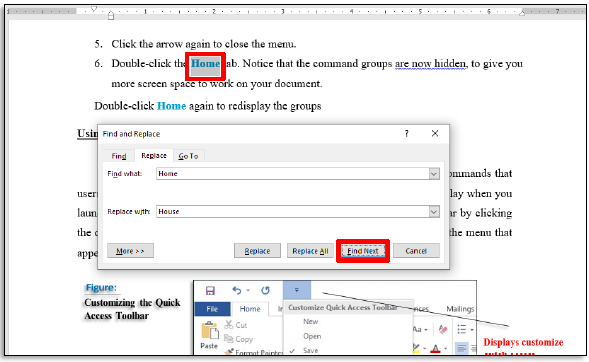This screenshot has width=589, height=362.
Task: Click the Undo arrow icon in the figure
Action: click(x=237, y=290)
